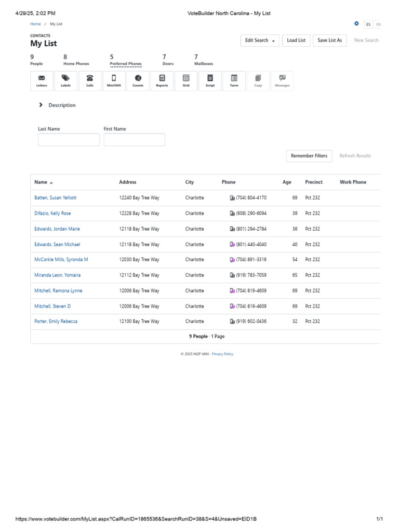This screenshot has height=532, width=399.
Task: Click Save List As button
Action: click(329, 41)
